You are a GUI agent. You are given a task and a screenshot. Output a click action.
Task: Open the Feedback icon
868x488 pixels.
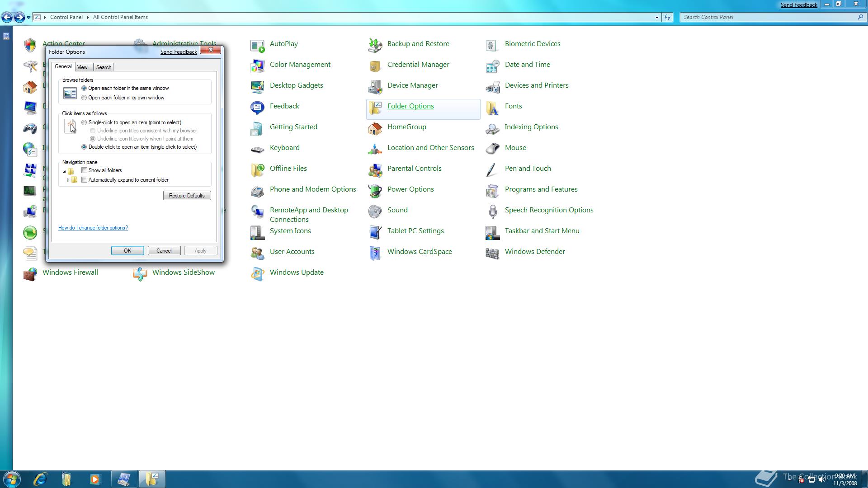257,108
